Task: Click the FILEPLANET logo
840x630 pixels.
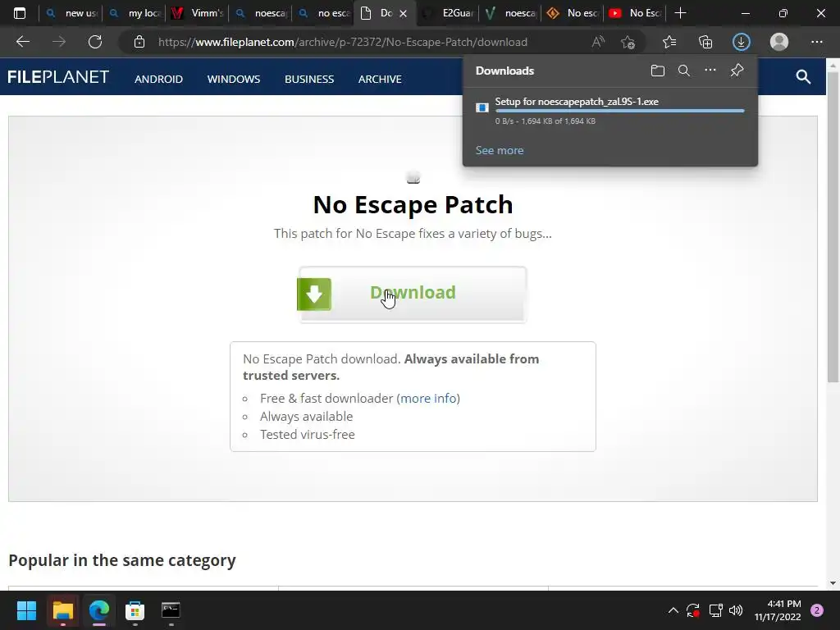Action: coord(58,77)
